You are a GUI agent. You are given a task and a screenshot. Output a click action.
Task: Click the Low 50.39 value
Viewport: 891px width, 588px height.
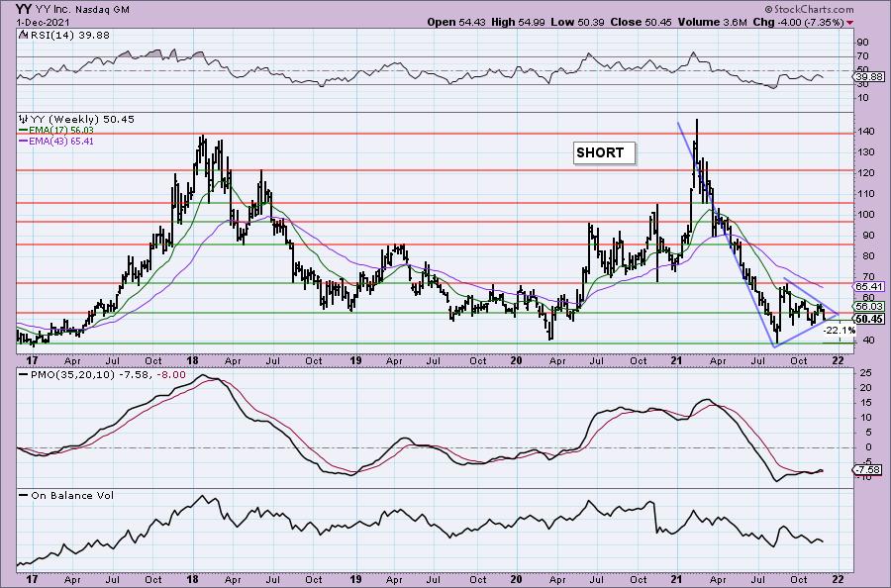[x=575, y=22]
